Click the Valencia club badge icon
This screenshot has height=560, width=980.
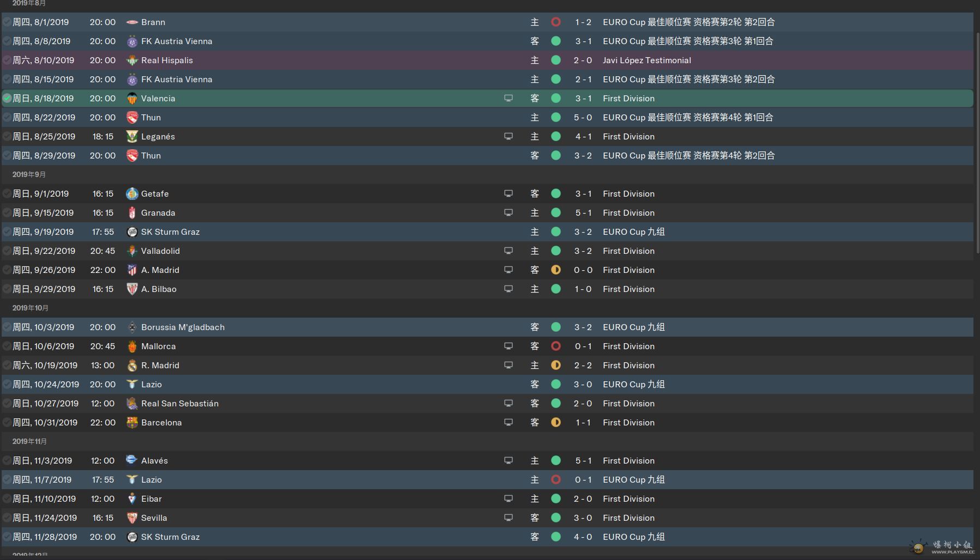point(132,99)
